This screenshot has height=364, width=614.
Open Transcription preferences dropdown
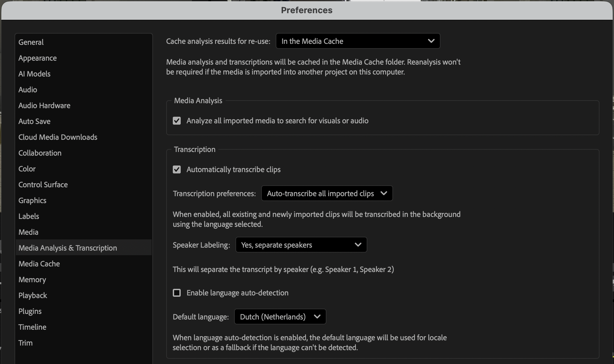click(326, 194)
